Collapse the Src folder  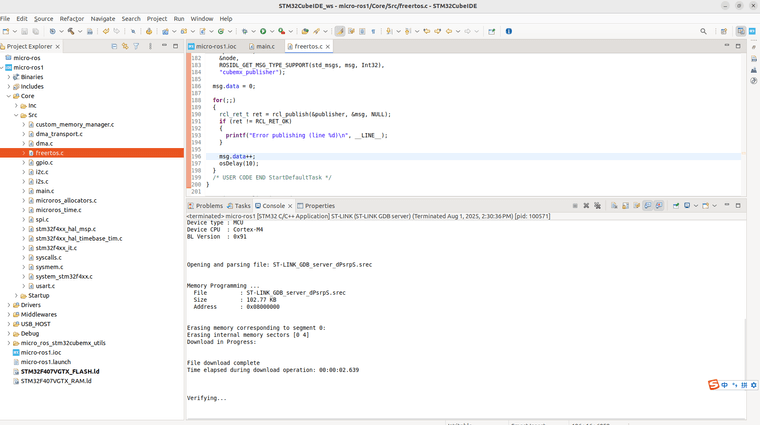click(x=16, y=115)
